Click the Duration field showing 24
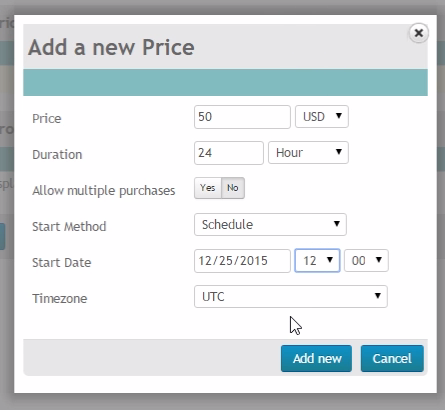This screenshot has height=410, width=445. click(229, 153)
